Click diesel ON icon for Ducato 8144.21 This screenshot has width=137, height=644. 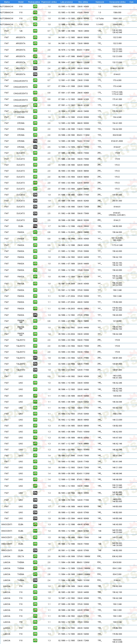pyautogui.click(x=35, y=220)
